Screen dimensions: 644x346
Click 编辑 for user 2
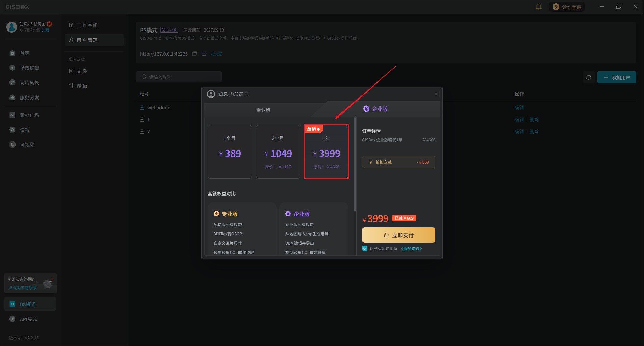(x=519, y=132)
